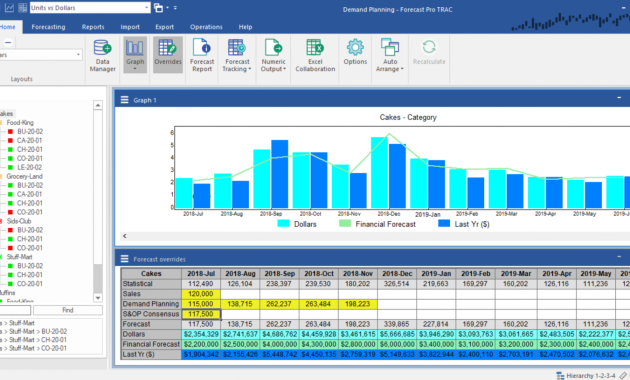Click the Financial Forecast row label
The width and height of the screenshot is (630, 380).
pos(151,344)
